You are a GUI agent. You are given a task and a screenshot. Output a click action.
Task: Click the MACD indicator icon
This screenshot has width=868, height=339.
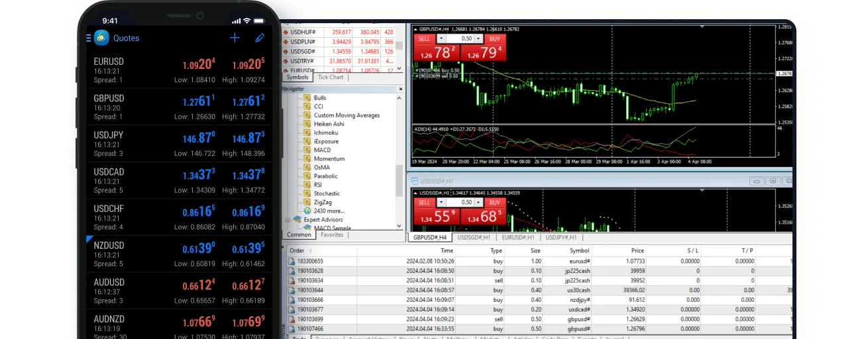click(x=307, y=150)
